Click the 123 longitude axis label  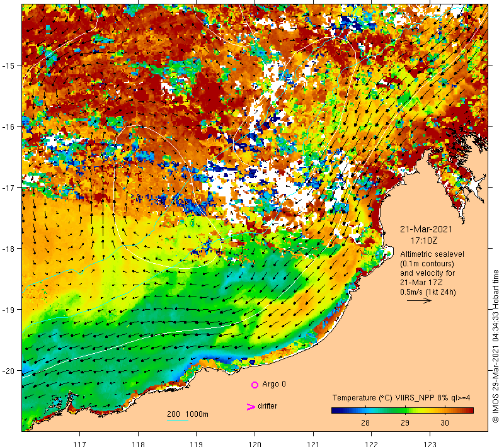pos(430,443)
